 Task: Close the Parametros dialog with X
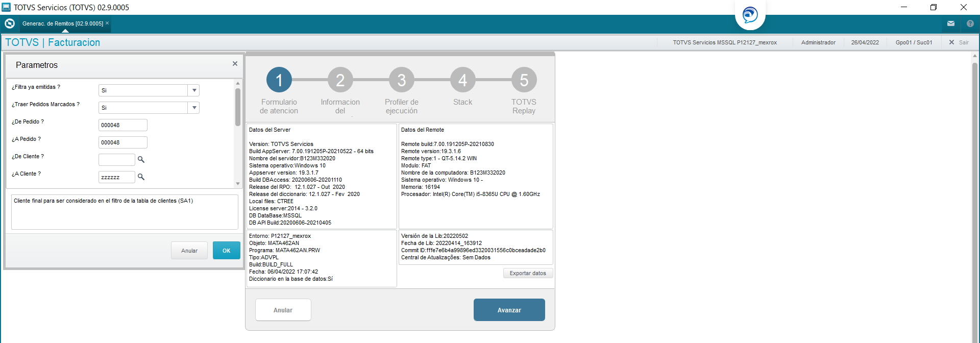235,64
